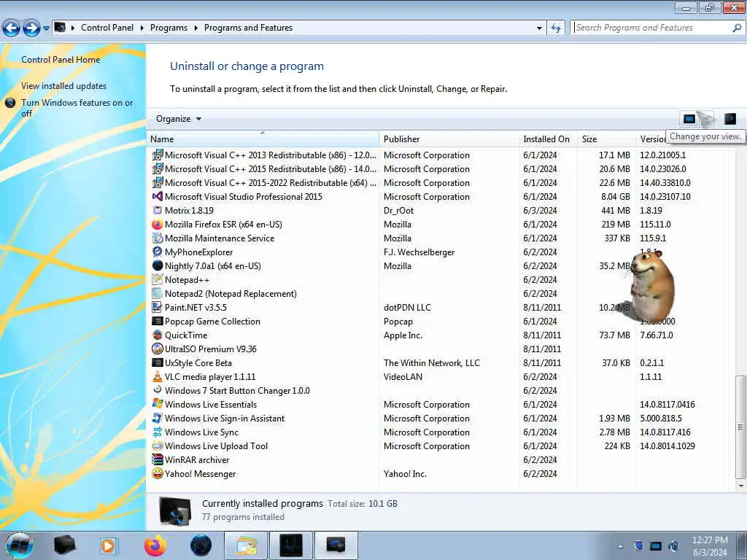747x560 pixels.
Task: Expand the address bar history dropdown arrow
Action: pyautogui.click(x=539, y=28)
